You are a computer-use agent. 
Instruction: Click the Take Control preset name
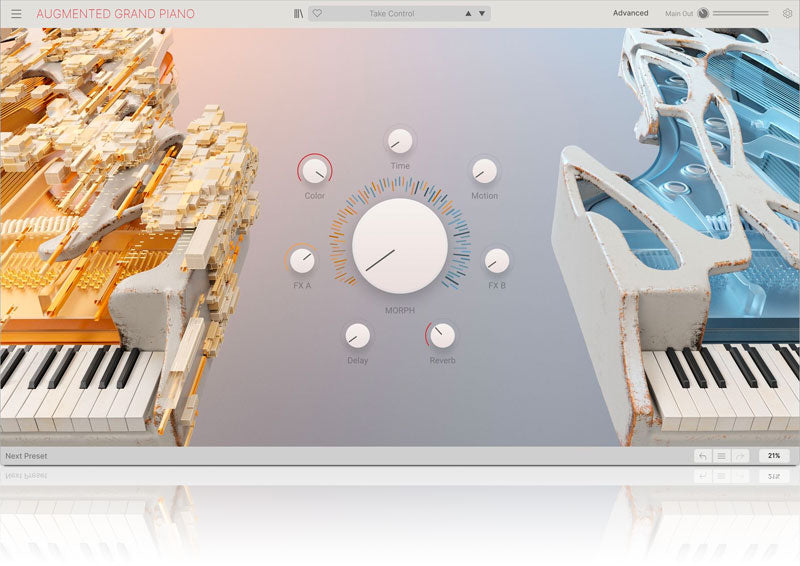pyautogui.click(x=392, y=14)
